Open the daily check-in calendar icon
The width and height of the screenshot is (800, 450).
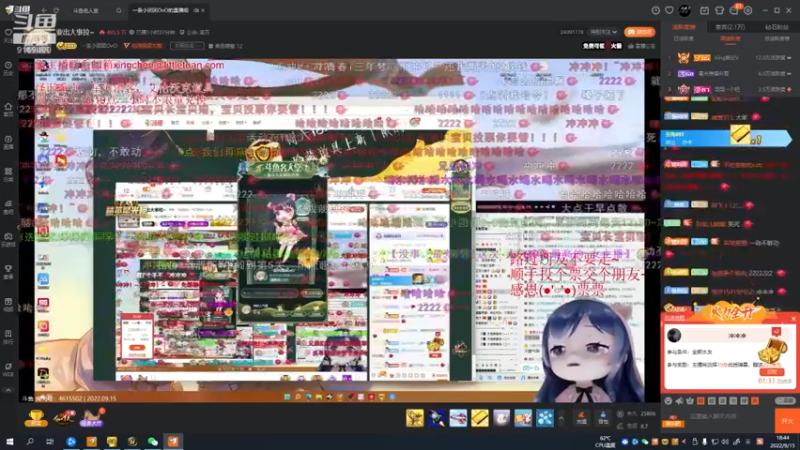tap(704, 10)
